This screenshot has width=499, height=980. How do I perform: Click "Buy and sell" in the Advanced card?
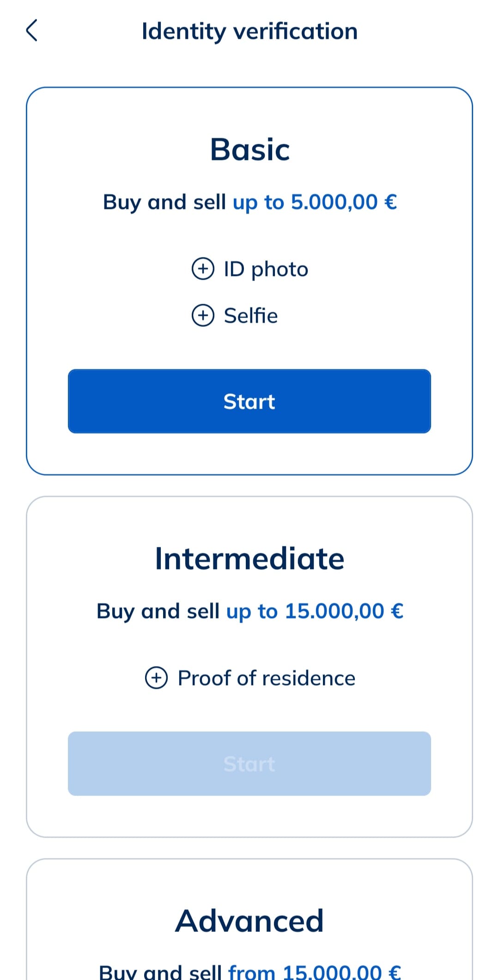click(x=160, y=972)
